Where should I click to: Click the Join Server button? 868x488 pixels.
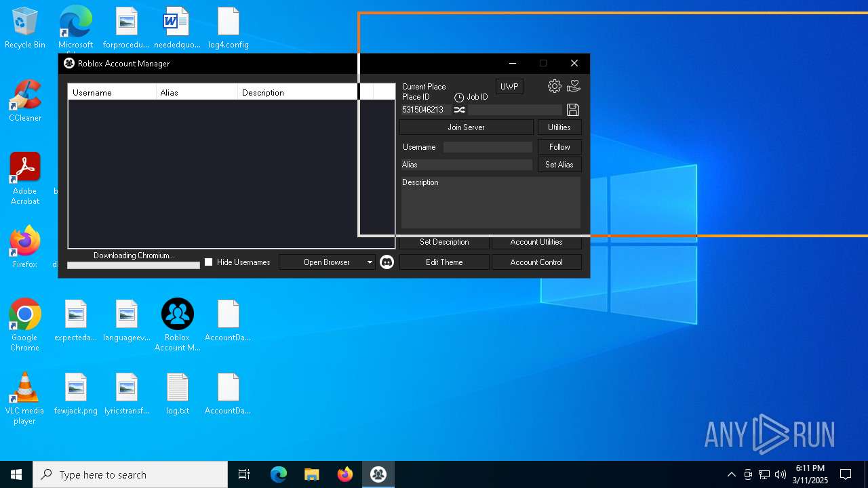467,127
